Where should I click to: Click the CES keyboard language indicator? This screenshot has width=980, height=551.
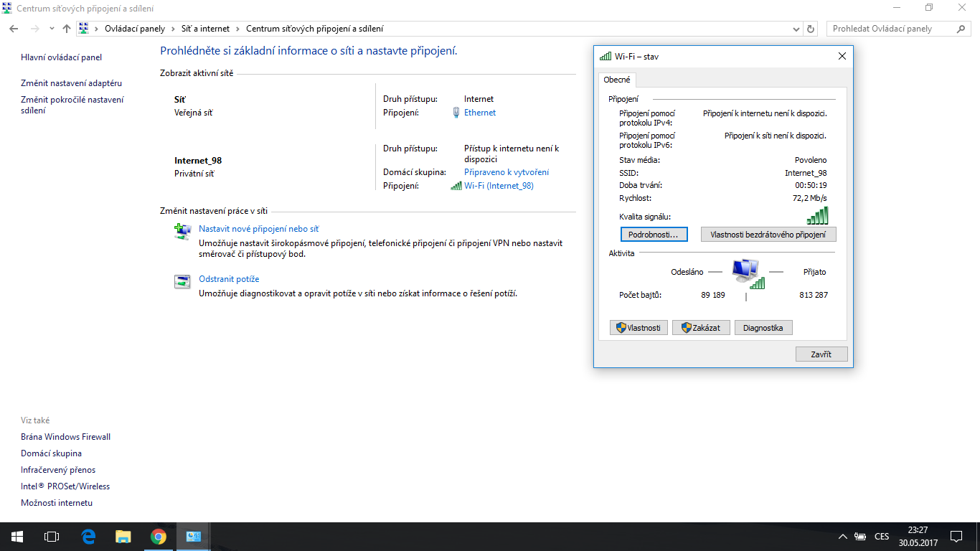click(x=882, y=537)
